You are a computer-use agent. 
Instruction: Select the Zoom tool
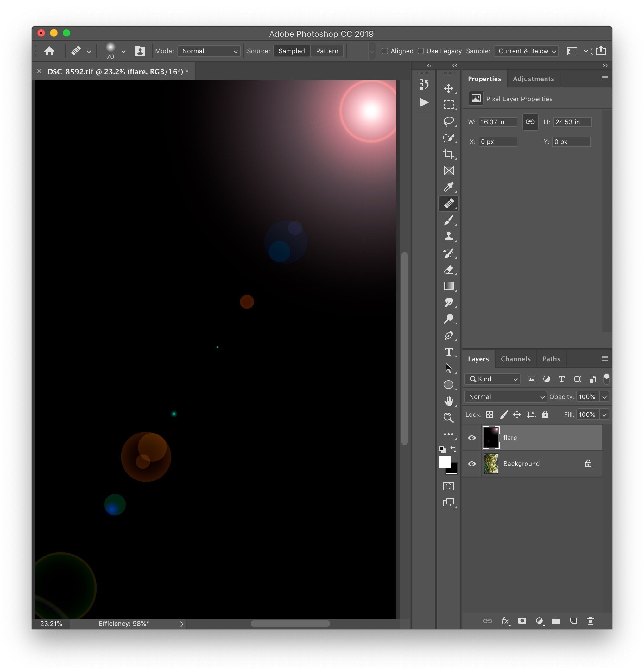pyautogui.click(x=449, y=418)
